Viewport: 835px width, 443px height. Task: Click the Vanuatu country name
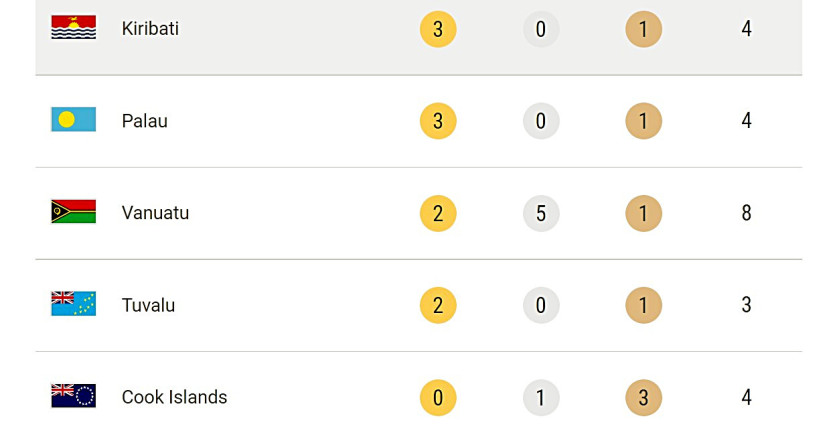tap(155, 213)
